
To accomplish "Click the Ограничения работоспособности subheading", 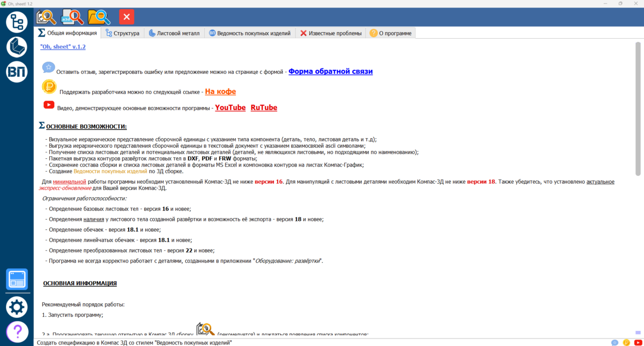I will [x=85, y=199].
